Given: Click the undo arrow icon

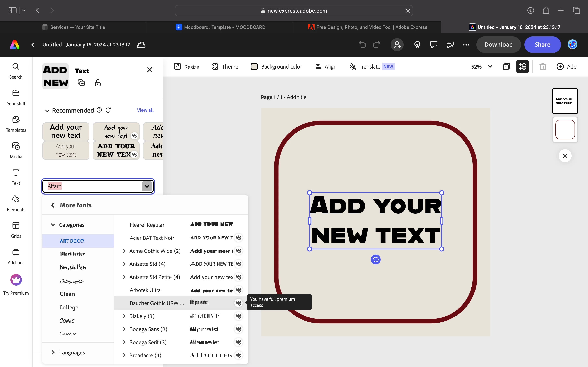Looking at the screenshot, I should pyautogui.click(x=362, y=45).
